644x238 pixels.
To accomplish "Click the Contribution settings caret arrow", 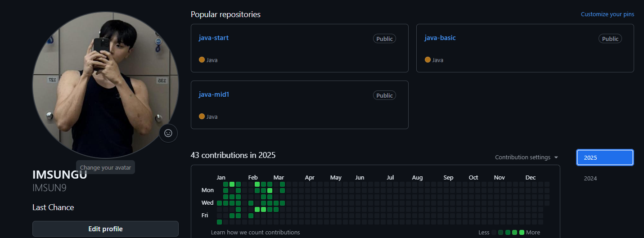I will point(556,157).
